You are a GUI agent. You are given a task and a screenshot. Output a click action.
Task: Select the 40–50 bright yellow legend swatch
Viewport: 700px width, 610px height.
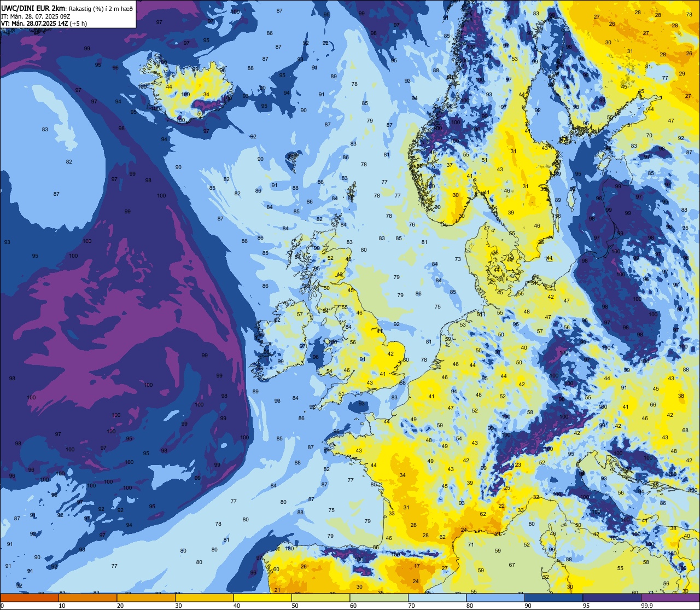[262, 598]
